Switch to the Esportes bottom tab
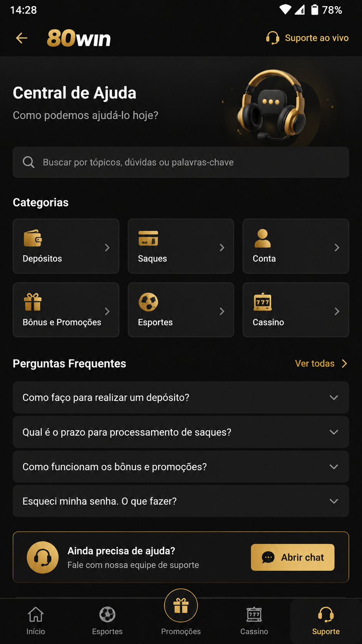The width and height of the screenshot is (362, 644). pyautogui.click(x=107, y=621)
